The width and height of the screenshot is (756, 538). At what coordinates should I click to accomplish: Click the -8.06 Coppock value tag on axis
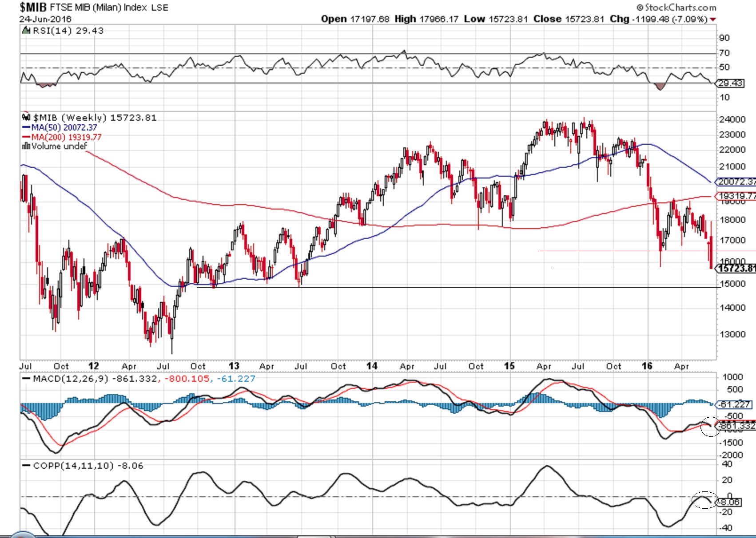(728, 502)
